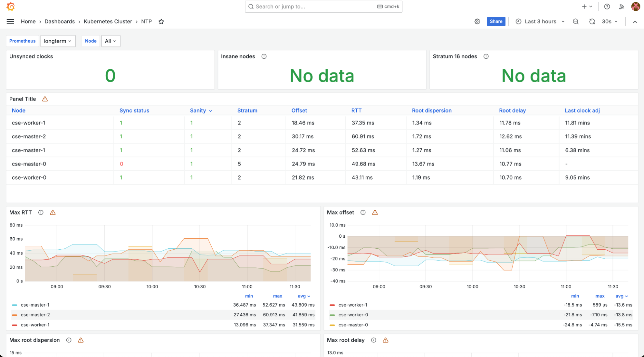Open the hamburger navigation menu
The height and width of the screenshot is (357, 644).
point(10,22)
